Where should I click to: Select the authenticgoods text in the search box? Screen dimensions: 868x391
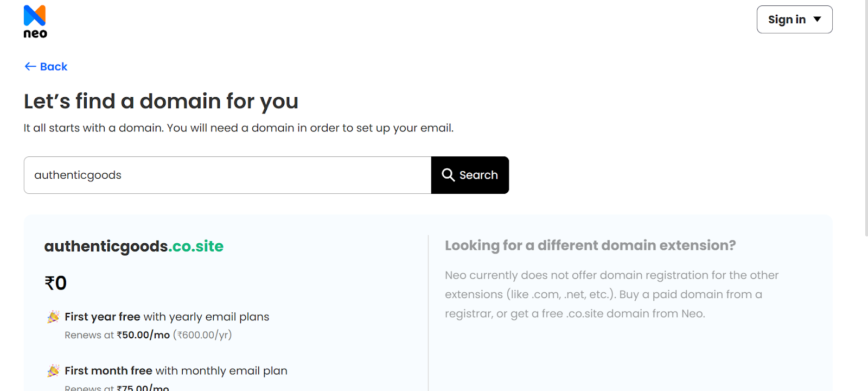click(x=77, y=175)
